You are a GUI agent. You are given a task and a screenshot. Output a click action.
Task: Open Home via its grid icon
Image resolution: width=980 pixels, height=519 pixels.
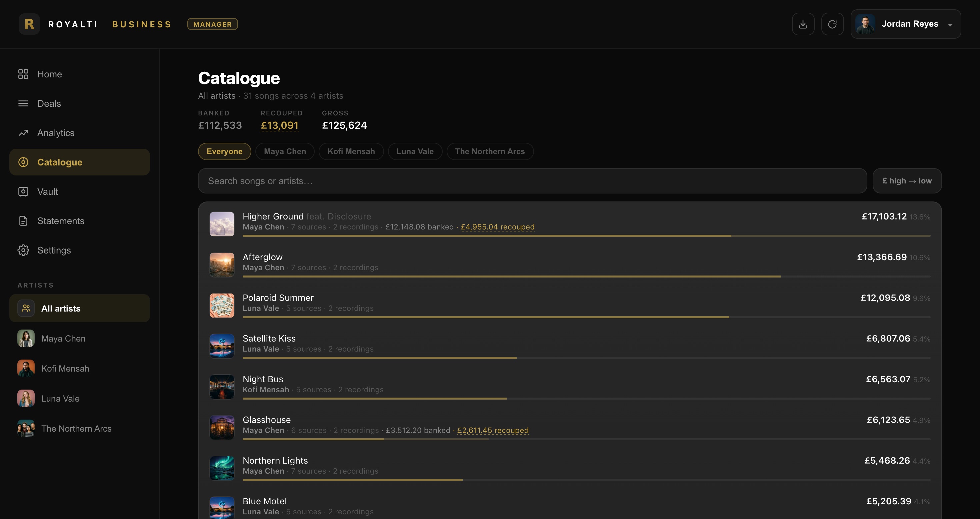(23, 74)
